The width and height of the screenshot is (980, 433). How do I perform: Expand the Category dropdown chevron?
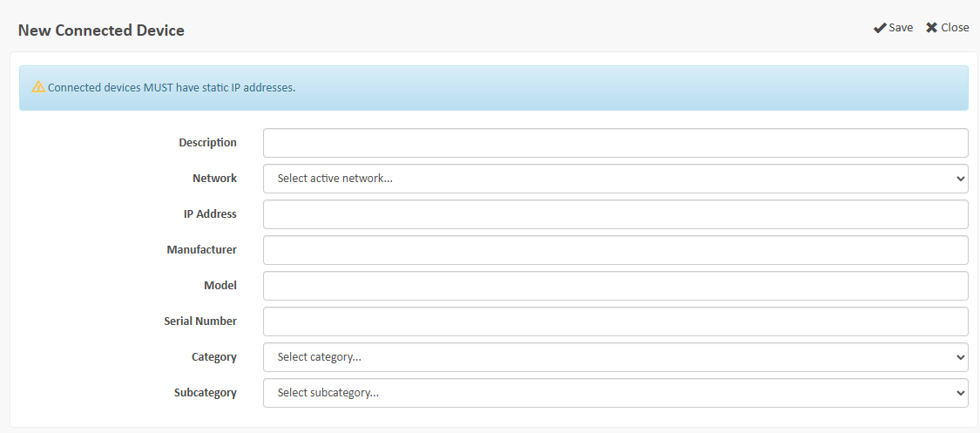click(x=960, y=357)
